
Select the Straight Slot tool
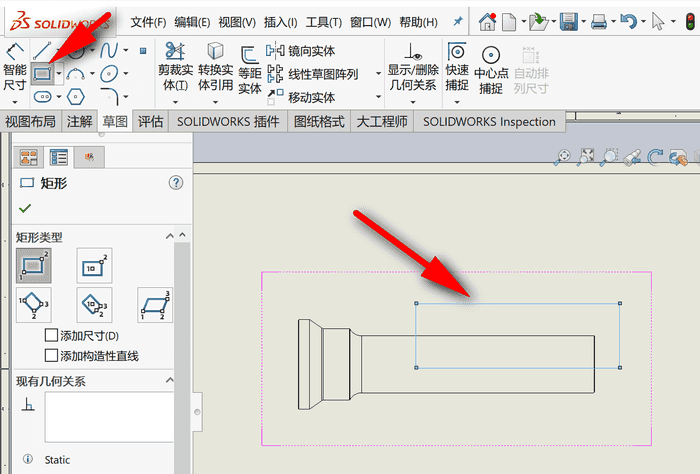pos(42,96)
